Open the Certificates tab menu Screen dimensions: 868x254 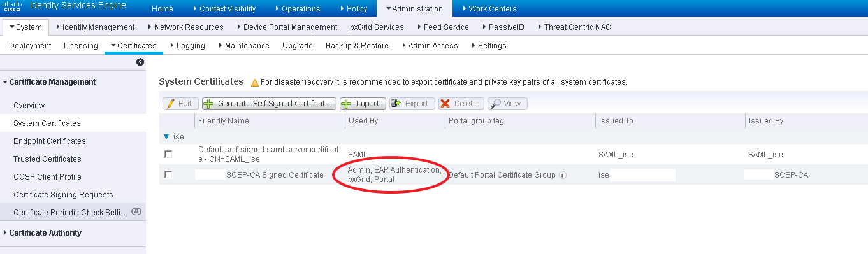point(133,46)
